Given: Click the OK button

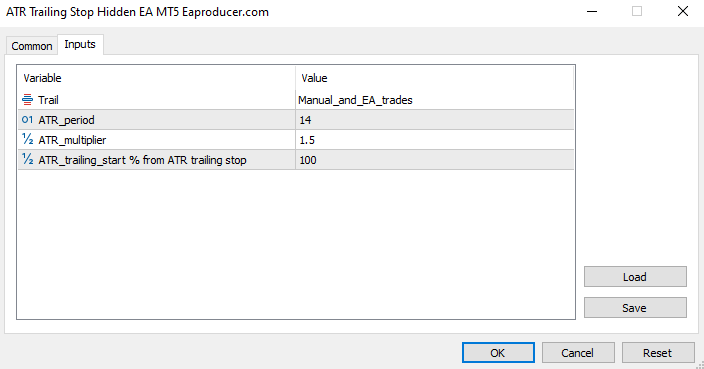Looking at the screenshot, I should point(498,353).
